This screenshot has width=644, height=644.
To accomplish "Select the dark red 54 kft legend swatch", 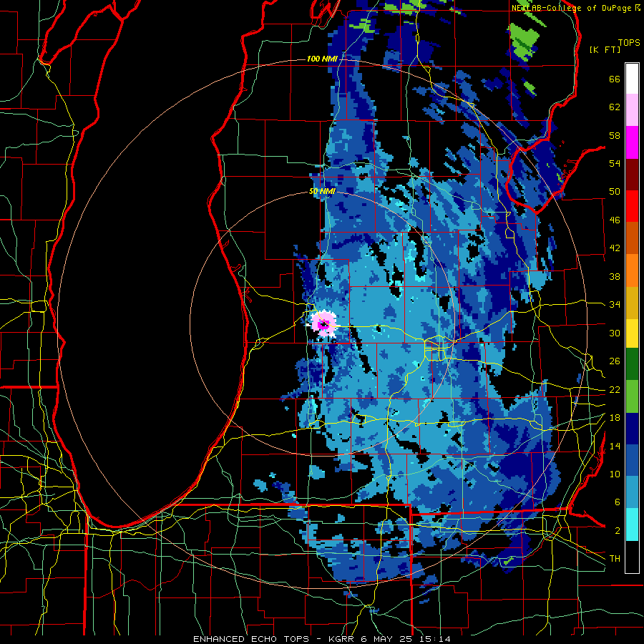I will (632, 175).
